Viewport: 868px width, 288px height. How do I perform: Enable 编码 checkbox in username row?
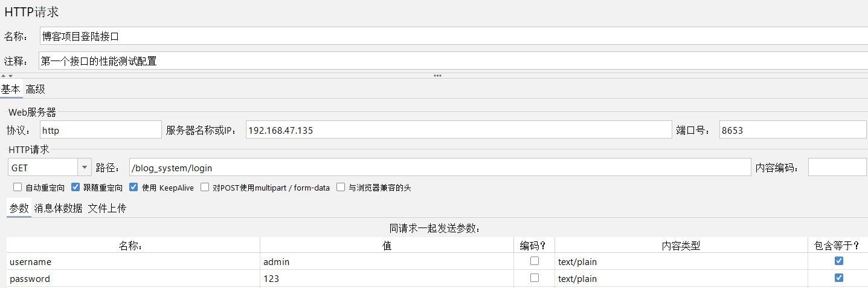tap(534, 261)
